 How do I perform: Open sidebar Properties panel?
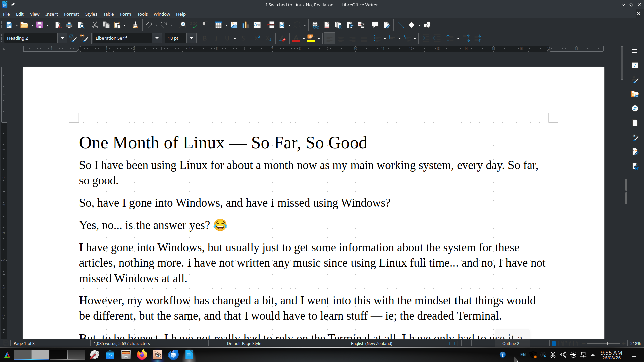point(635,65)
